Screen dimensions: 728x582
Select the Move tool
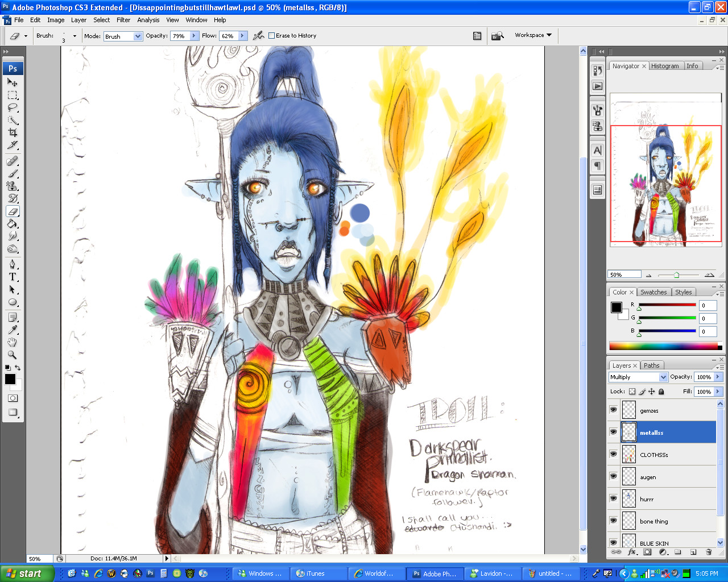[x=13, y=82]
